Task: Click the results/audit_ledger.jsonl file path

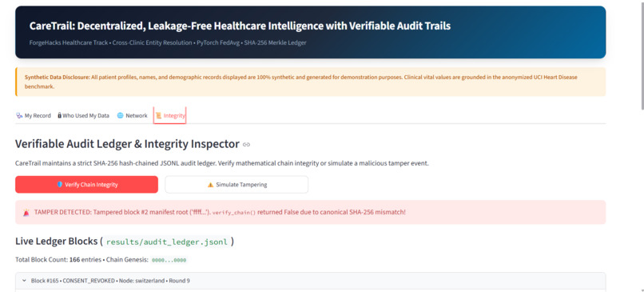Action: (167, 242)
